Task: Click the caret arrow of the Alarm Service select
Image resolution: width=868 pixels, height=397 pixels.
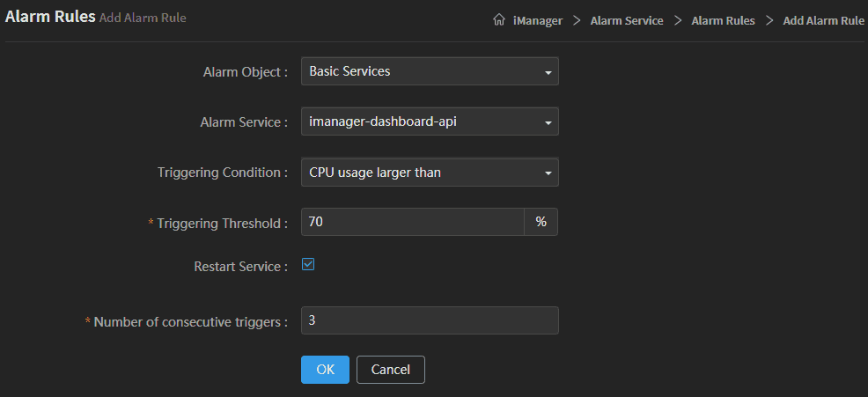Action: click(548, 122)
